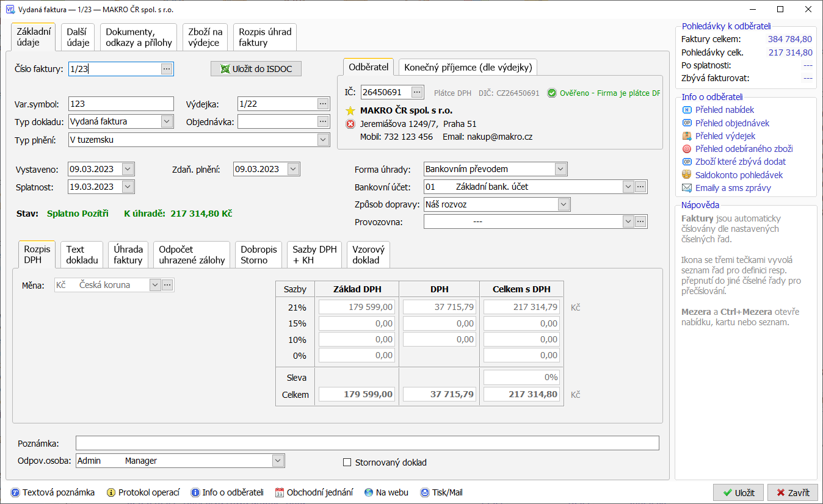Open Měna ellipsis button
Viewport: 823px width, 504px height.
pos(167,284)
